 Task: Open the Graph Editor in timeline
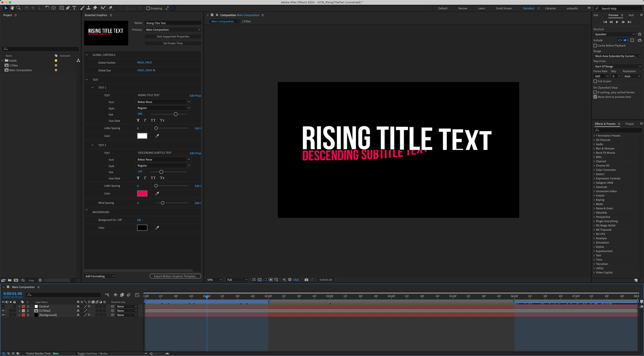137,295
